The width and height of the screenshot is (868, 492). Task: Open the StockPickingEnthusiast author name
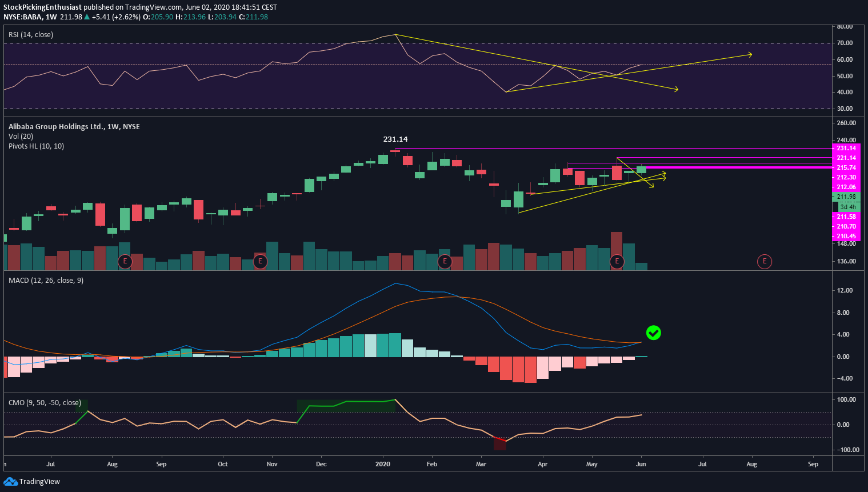42,7
